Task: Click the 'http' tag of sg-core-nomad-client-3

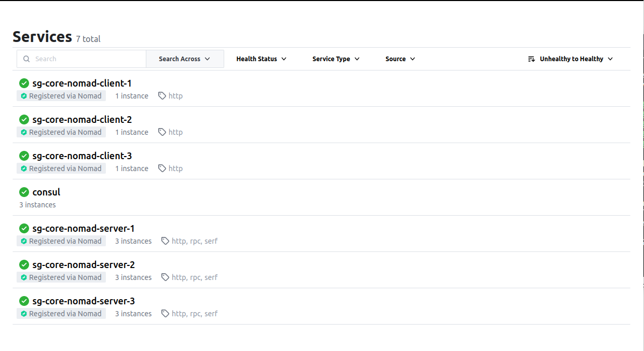Action: [175, 169]
